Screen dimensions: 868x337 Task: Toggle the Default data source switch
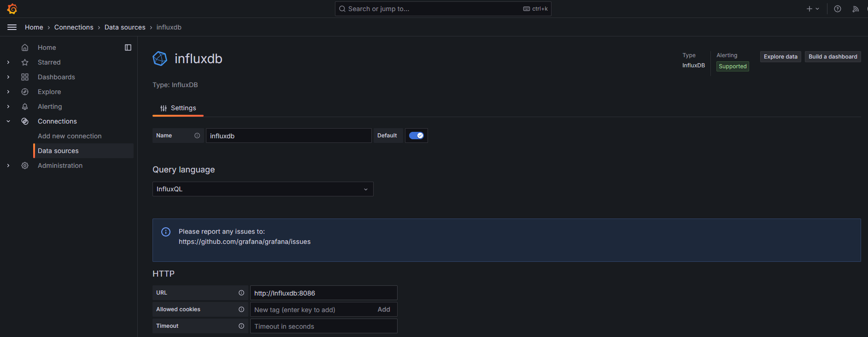(x=416, y=136)
